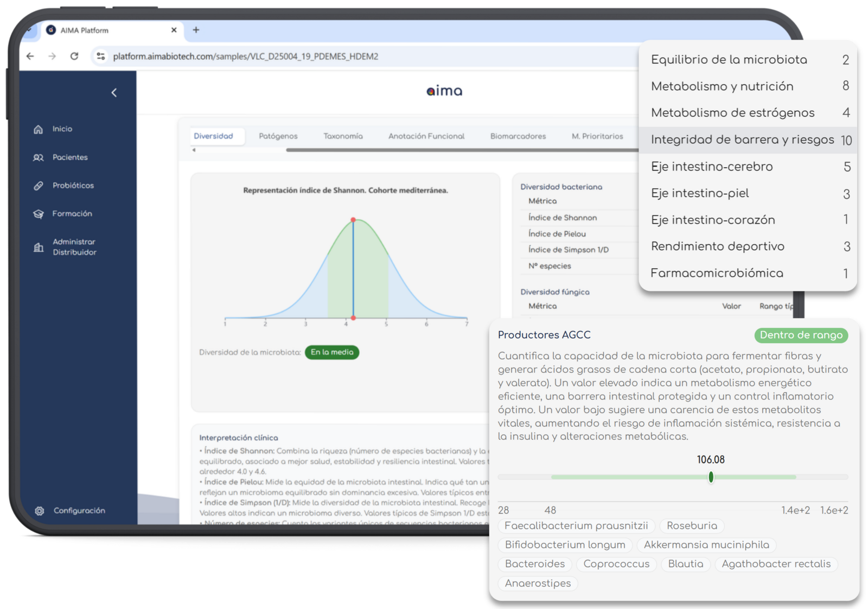
Task: Click the Índice de Simpson 1/D row
Action: coord(579,250)
